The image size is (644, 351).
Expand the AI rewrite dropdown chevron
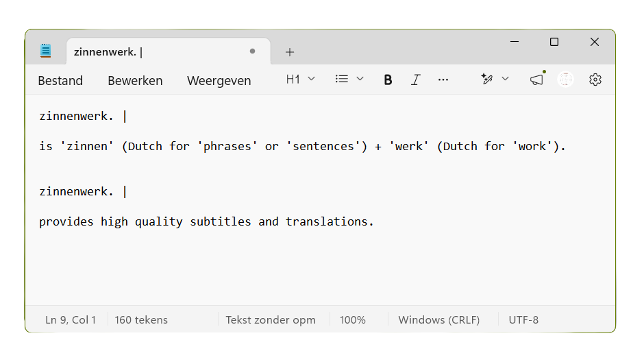pos(505,79)
